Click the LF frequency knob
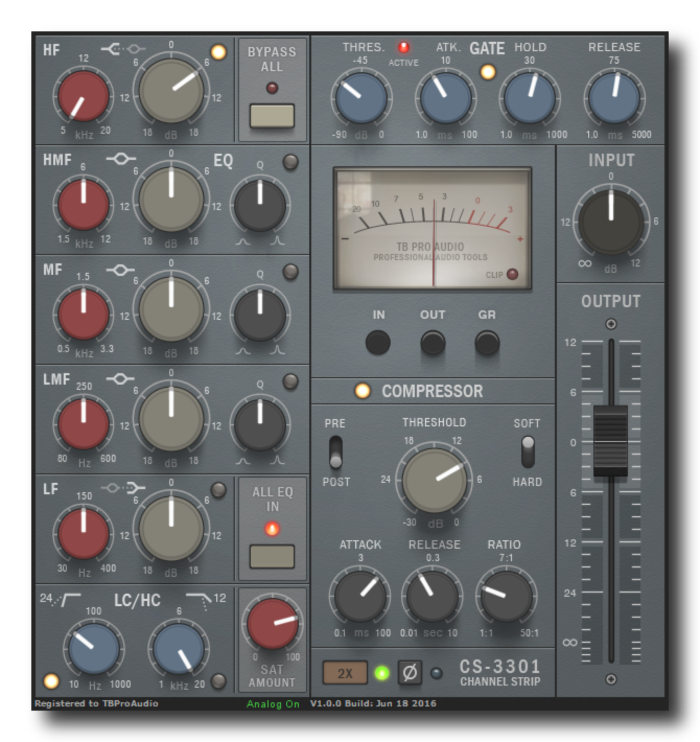700x742 pixels. [84, 534]
